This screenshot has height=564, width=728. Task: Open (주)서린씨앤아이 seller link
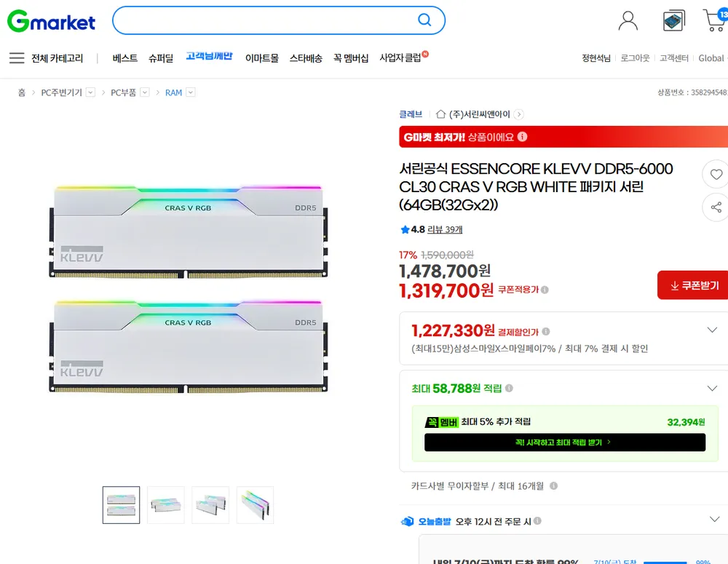[480, 114]
